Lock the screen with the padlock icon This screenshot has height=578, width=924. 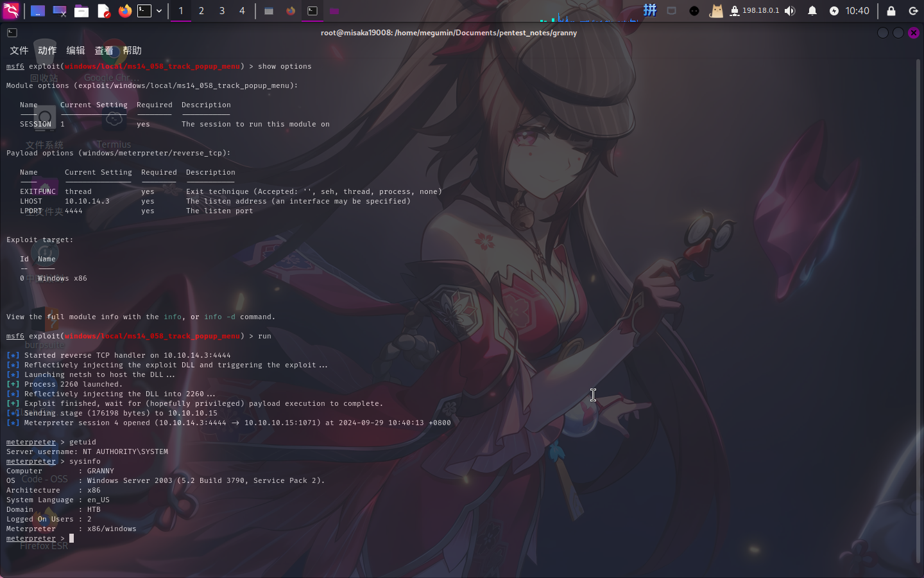coord(891,11)
